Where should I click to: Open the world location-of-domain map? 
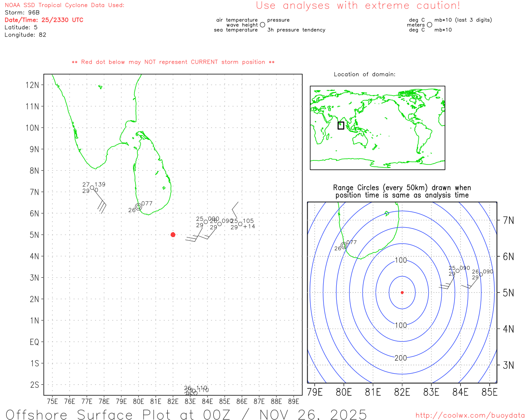(377, 128)
